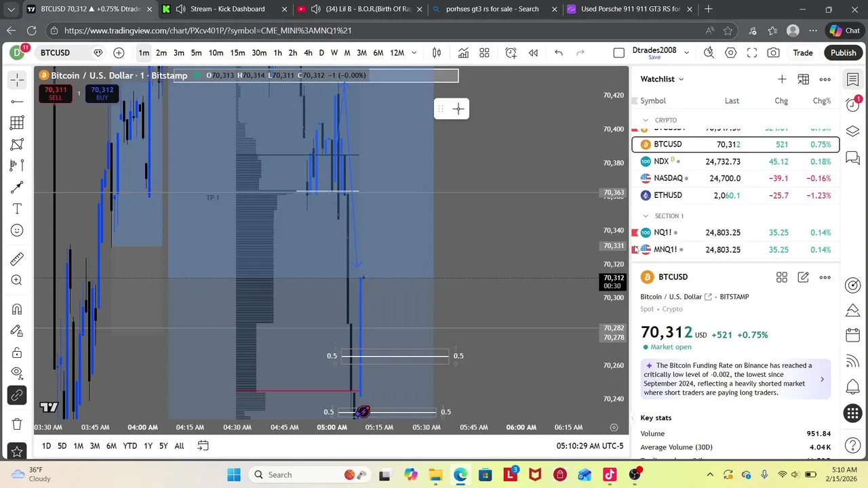Open the alerts clock panel in sidebar
The image size is (868, 488).
coord(853,105)
